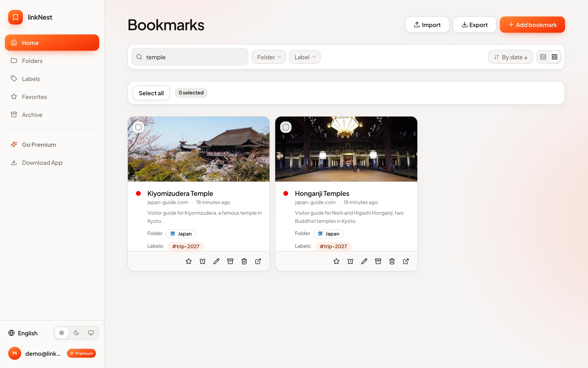The image size is (588, 368).
Task: Switch to list view layout
Action: (x=543, y=57)
